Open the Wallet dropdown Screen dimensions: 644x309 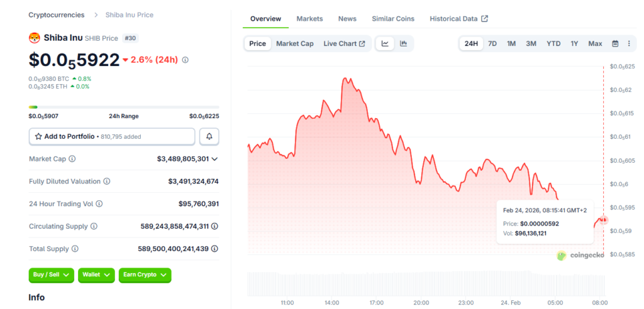point(96,275)
